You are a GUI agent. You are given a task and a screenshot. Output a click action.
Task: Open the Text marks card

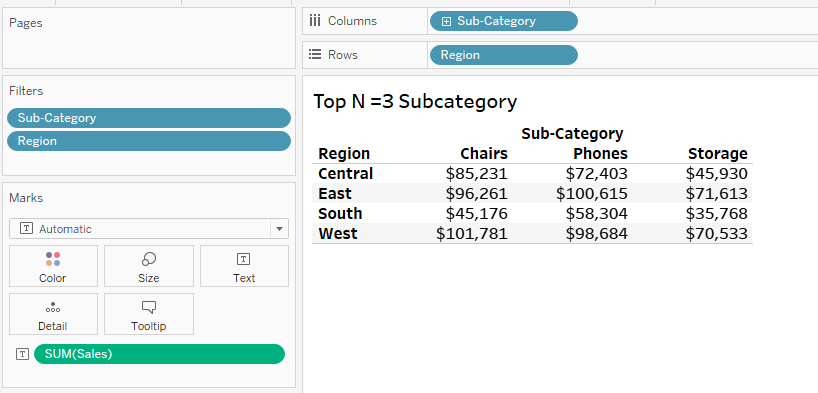(244, 266)
